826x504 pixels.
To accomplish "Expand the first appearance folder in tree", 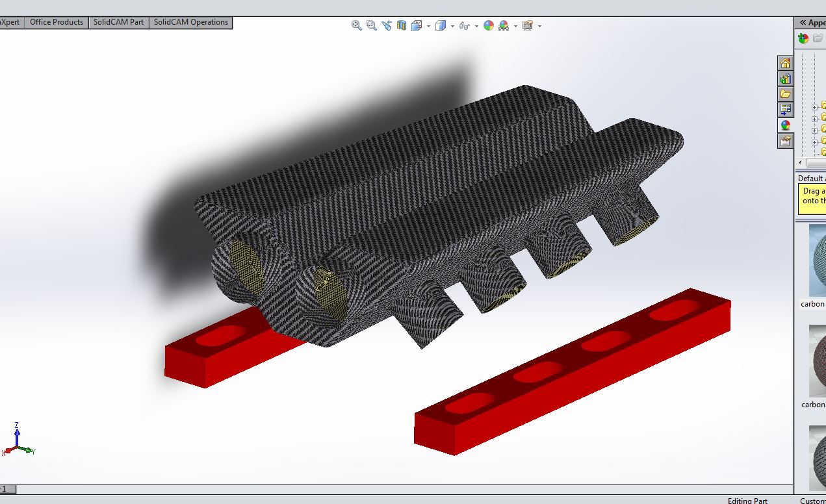I will (814, 107).
